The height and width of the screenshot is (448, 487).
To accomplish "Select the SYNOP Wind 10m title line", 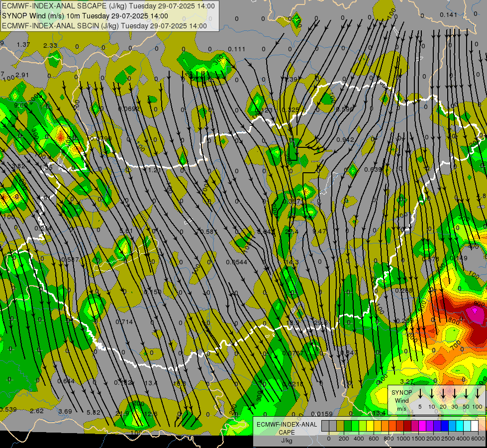I will click(x=85, y=16).
